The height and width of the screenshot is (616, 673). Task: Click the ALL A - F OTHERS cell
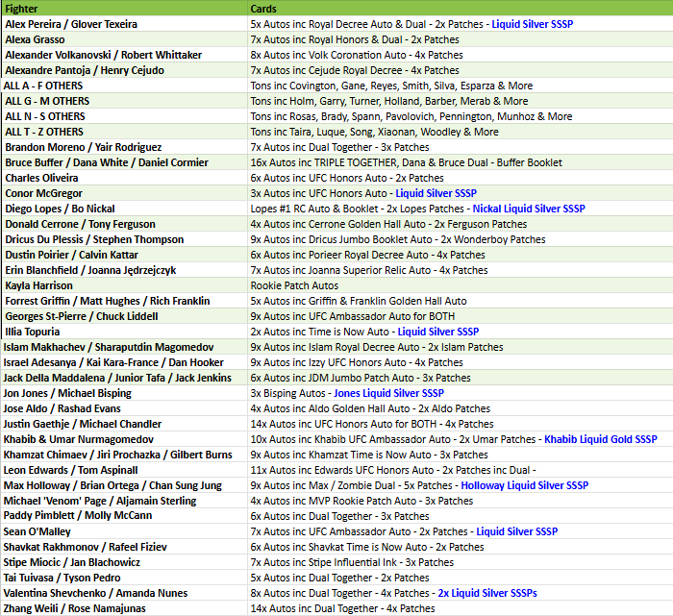[43, 86]
